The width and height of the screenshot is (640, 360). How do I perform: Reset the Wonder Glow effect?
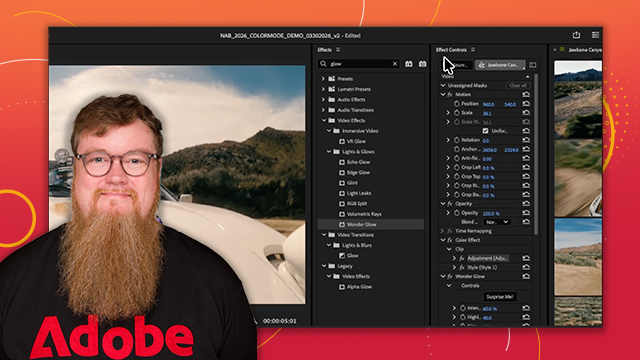(x=526, y=276)
